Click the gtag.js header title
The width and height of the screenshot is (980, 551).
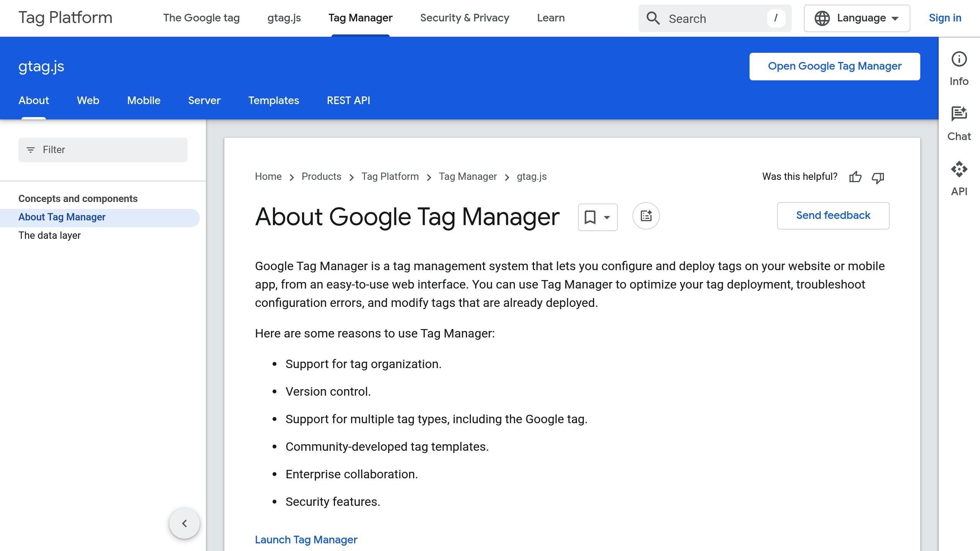41,67
